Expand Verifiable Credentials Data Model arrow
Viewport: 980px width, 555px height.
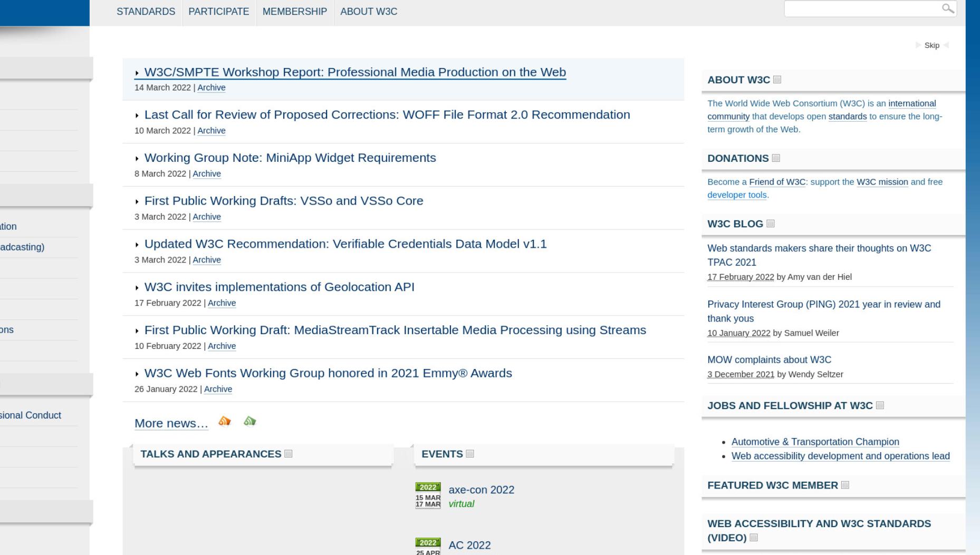(137, 245)
